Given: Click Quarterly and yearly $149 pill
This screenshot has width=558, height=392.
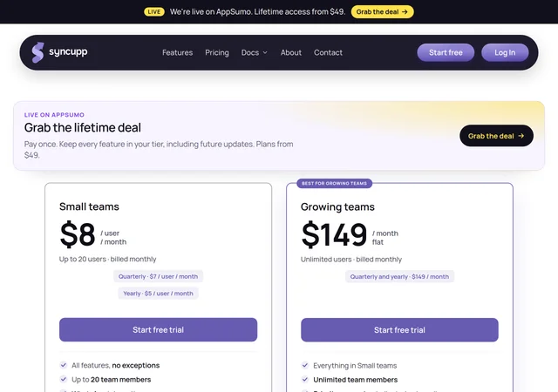Looking at the screenshot, I should (x=399, y=277).
